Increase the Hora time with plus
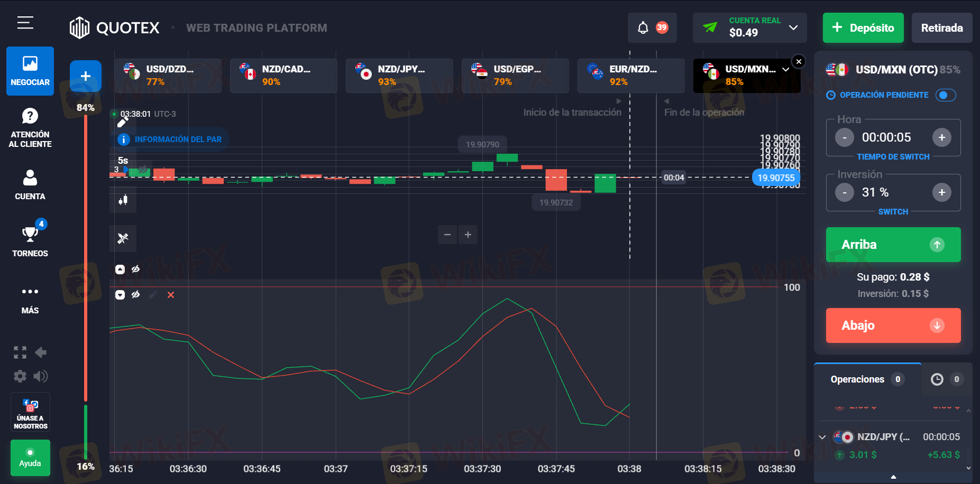Screen dimensions: 980x484 tap(942, 137)
